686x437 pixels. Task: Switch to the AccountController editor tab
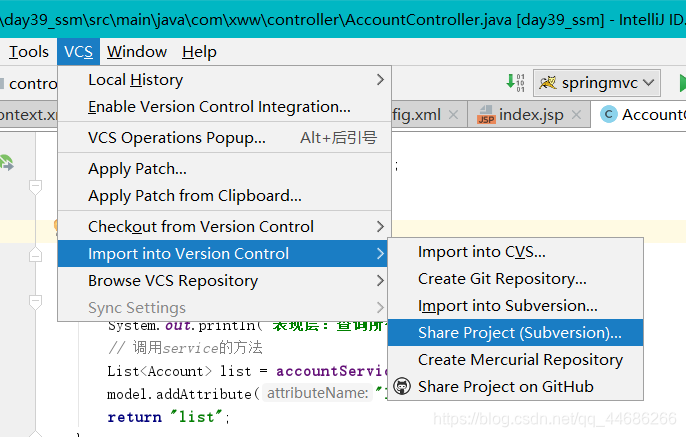coord(639,115)
